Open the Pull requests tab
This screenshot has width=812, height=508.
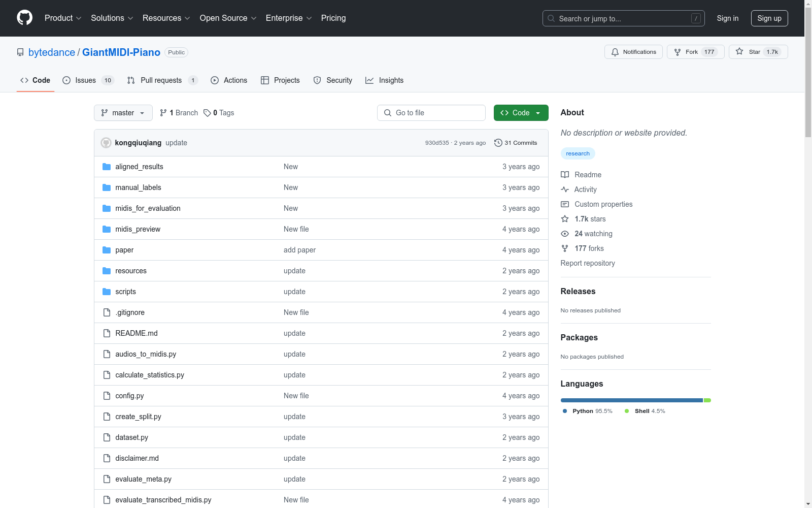tap(162, 80)
